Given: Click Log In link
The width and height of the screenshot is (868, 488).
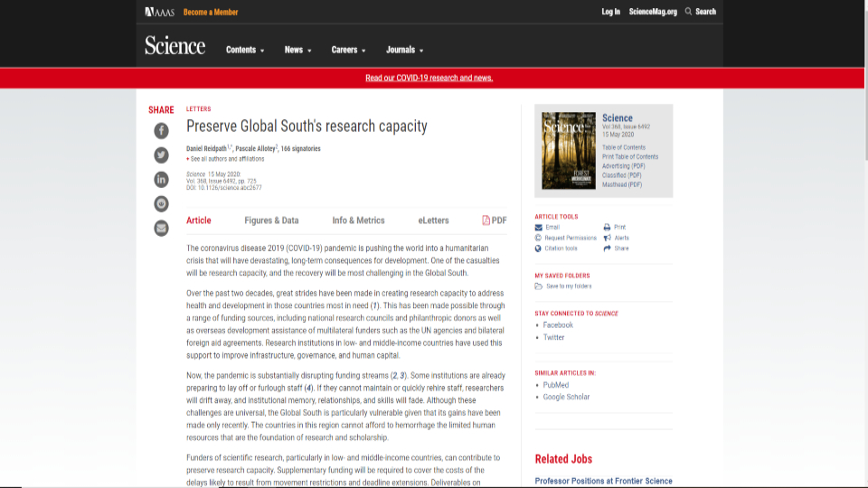Looking at the screenshot, I should [x=610, y=12].
